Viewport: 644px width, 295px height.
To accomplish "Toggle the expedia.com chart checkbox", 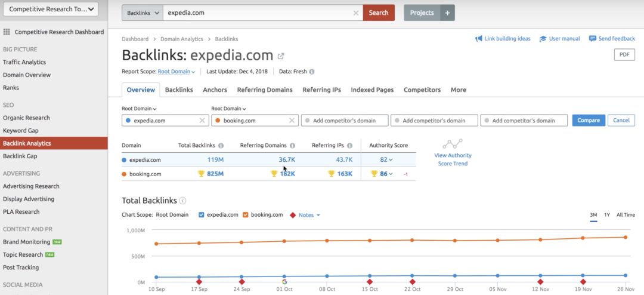I will 202,215.
